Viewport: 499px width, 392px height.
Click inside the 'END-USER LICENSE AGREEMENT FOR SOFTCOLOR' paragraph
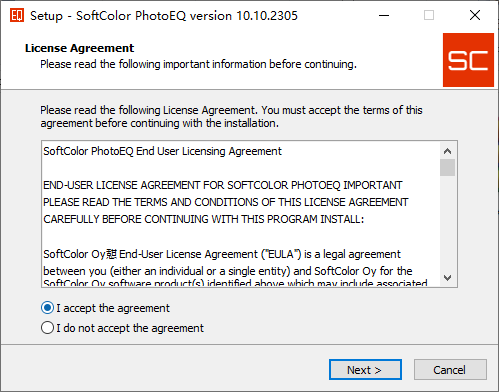226,202
